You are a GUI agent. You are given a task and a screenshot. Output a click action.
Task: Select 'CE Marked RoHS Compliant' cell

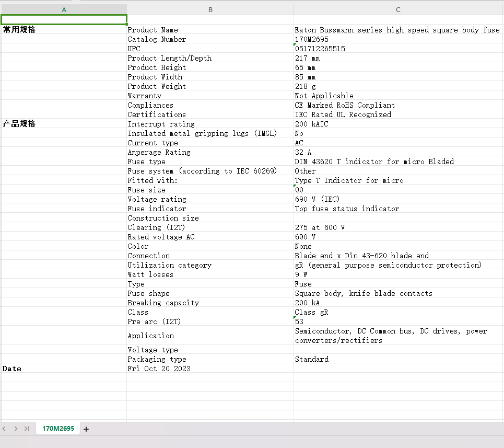398,105
